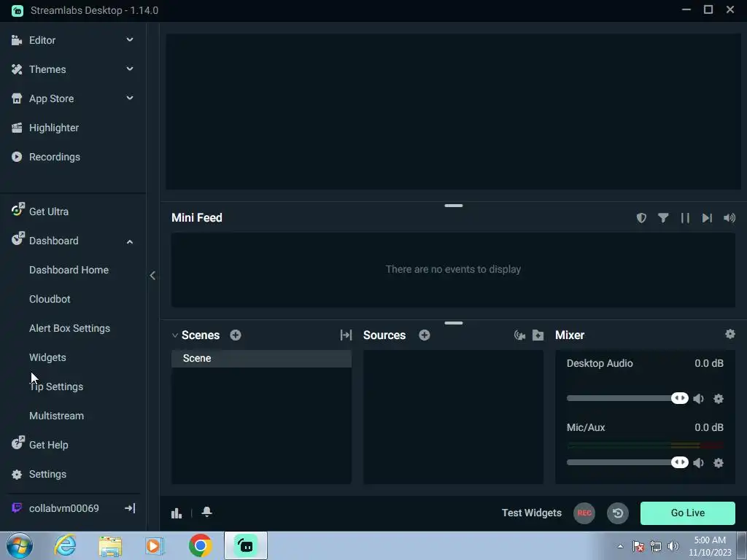This screenshot has width=747, height=560.
Task: Click the source widget icon beside folder
Action: point(519,335)
